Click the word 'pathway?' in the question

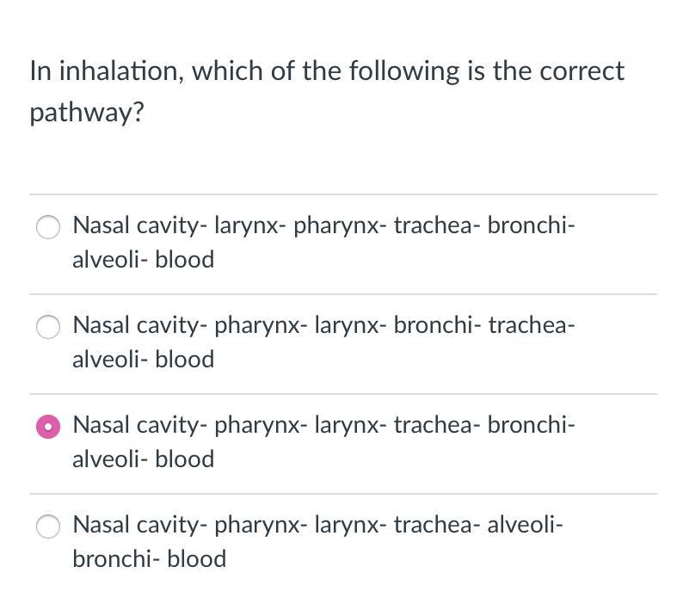click(x=87, y=113)
